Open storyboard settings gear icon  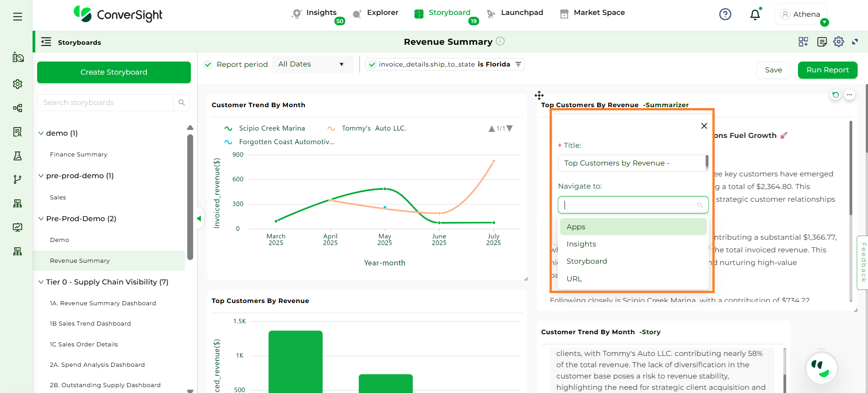point(839,42)
